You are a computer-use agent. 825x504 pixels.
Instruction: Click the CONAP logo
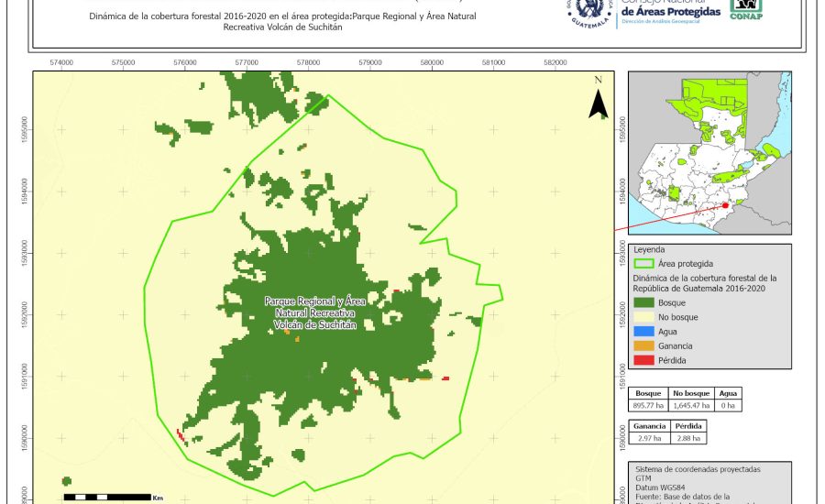click(747, 8)
